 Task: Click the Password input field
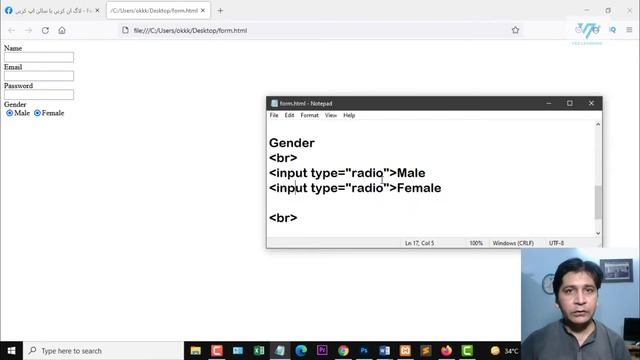point(39,95)
